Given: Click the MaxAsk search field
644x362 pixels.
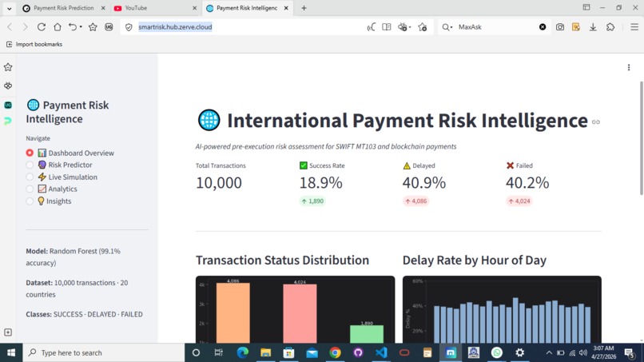Looking at the screenshot, I should tap(496, 27).
